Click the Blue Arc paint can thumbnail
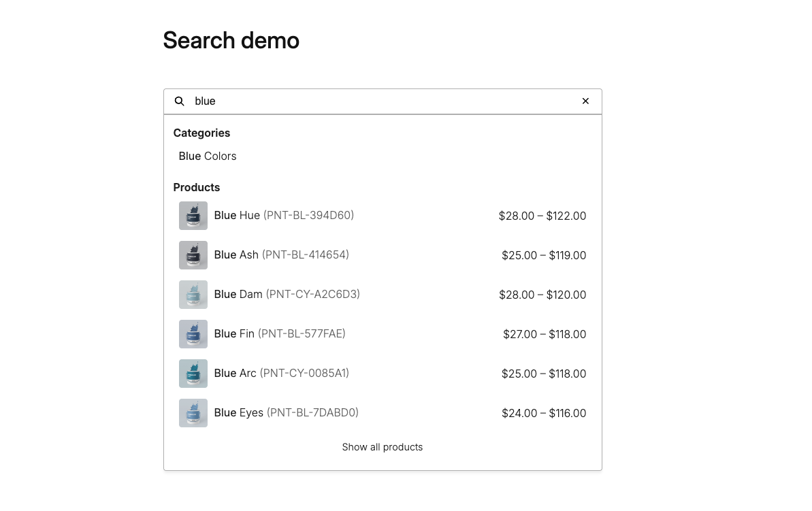812x511 pixels. coord(193,374)
